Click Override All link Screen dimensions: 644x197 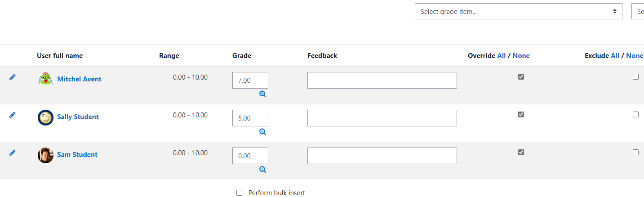pos(502,56)
